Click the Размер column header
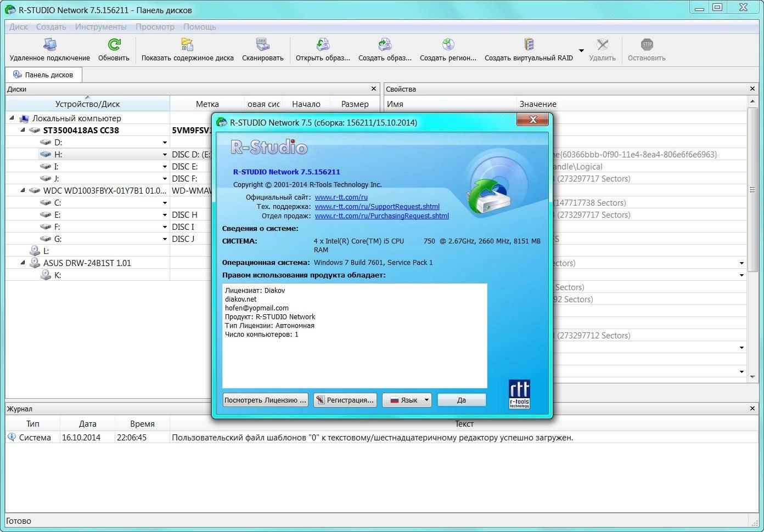The width and height of the screenshot is (764, 532). pos(355,104)
